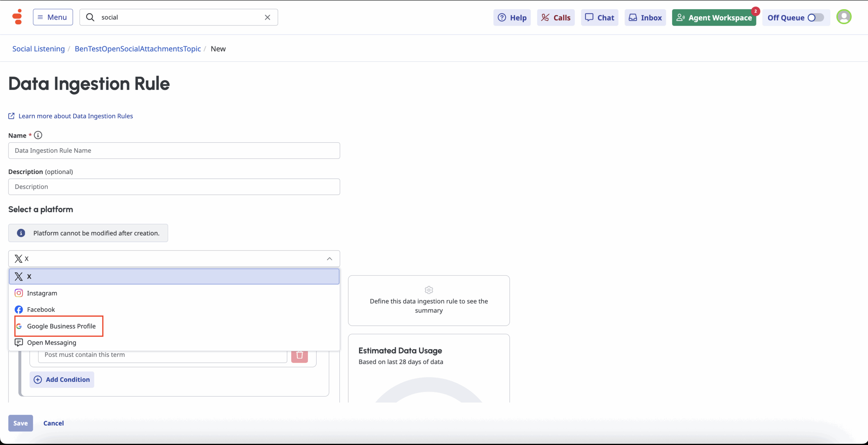Open the Calls panel
Viewport: 868px width, 445px height.
[x=556, y=18]
